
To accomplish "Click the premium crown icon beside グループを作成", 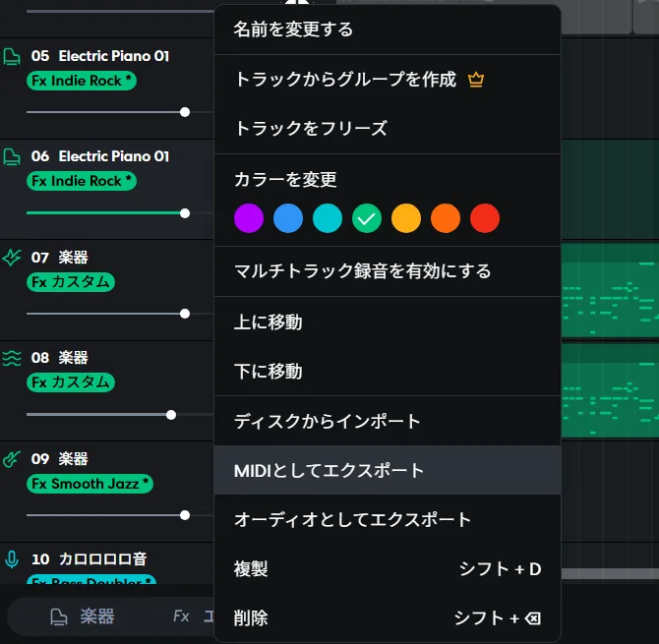I will 476,80.
